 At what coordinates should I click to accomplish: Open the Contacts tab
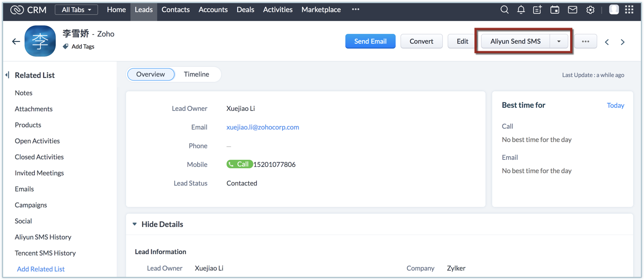[x=176, y=10]
